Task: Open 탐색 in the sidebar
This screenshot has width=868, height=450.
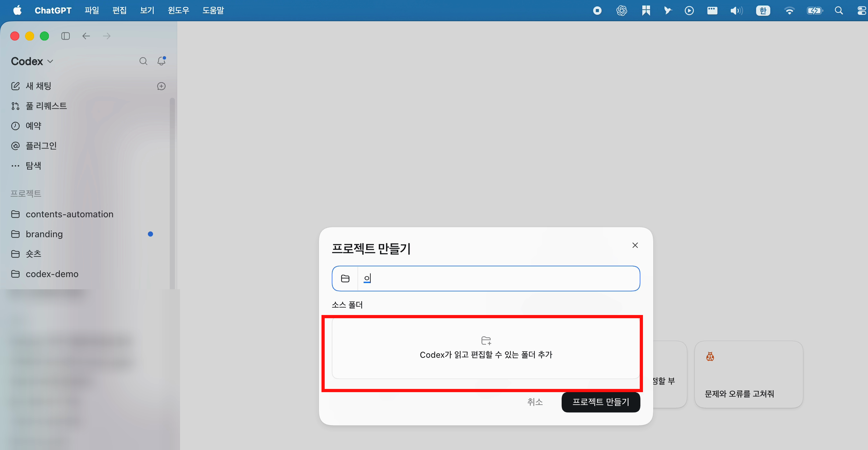Action: pyautogui.click(x=26, y=166)
